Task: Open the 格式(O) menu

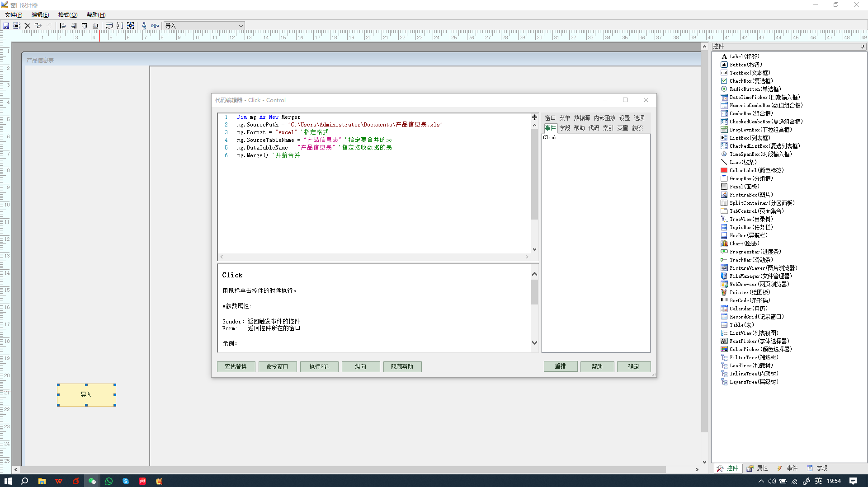Action: click(x=68, y=15)
